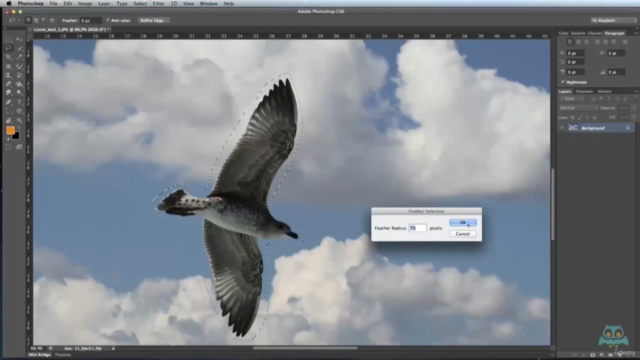Select the History Brush tool
This screenshot has height=360, width=640.
[19, 75]
